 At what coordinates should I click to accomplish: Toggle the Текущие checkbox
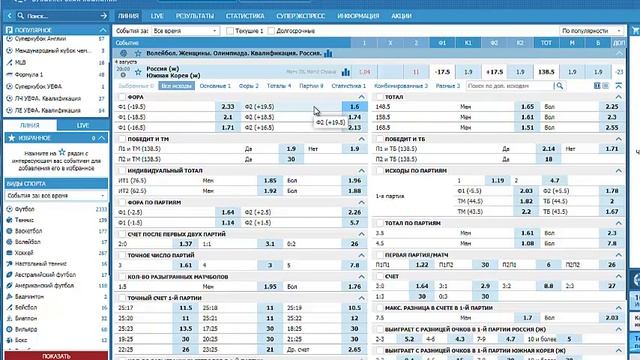[230, 31]
